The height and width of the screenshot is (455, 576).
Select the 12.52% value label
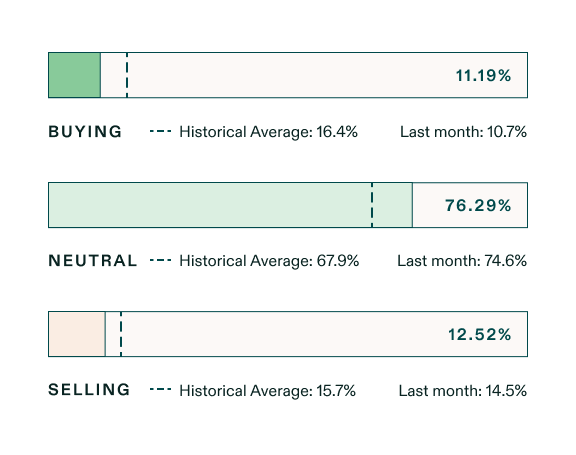tap(479, 335)
